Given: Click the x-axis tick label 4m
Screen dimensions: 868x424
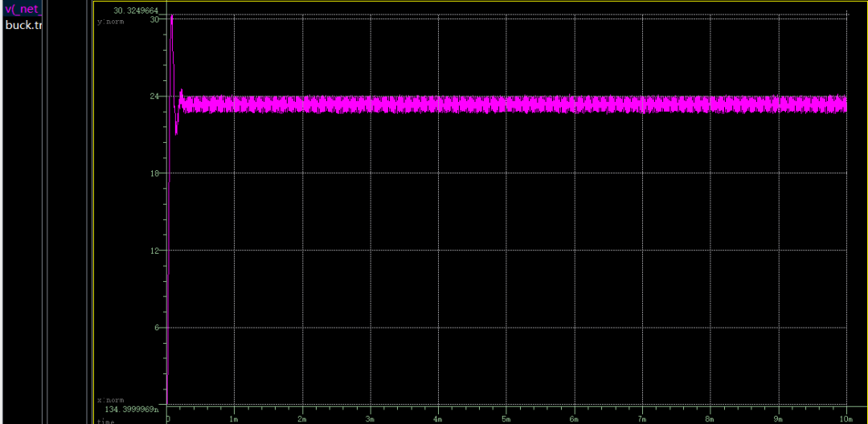Looking at the screenshot, I should tap(439, 419).
